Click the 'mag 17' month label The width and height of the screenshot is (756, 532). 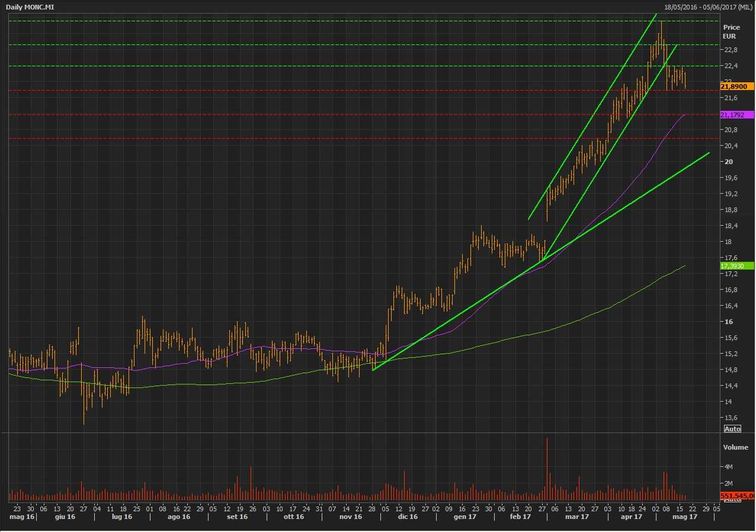click(x=684, y=517)
